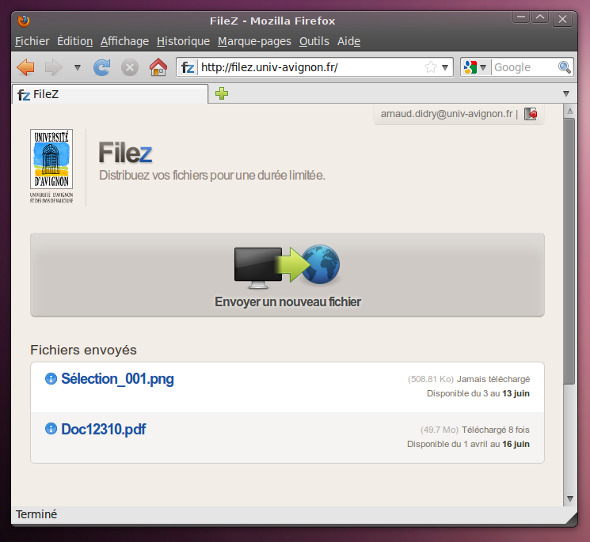Open info icon for Sélection_001.png
590x542 pixels.
51,379
